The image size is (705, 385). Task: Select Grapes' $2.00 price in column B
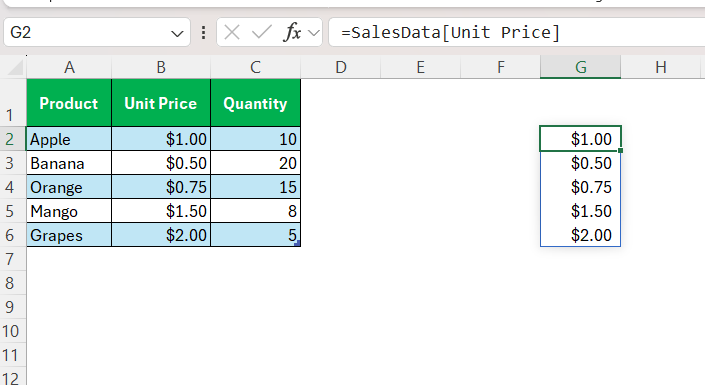tap(161, 235)
